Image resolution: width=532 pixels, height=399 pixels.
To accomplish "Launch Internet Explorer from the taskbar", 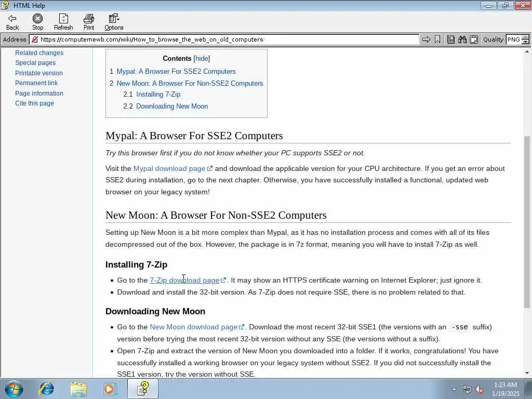I will pyautogui.click(x=46, y=389).
